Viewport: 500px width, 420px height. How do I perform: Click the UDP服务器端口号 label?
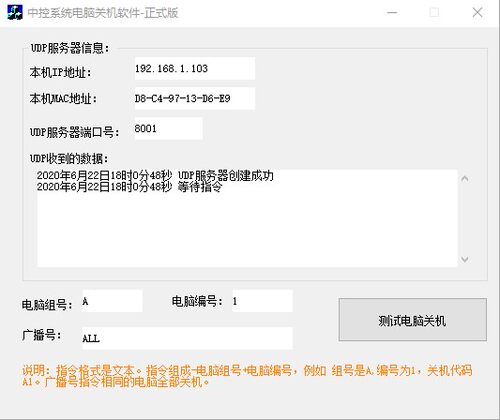(75, 132)
